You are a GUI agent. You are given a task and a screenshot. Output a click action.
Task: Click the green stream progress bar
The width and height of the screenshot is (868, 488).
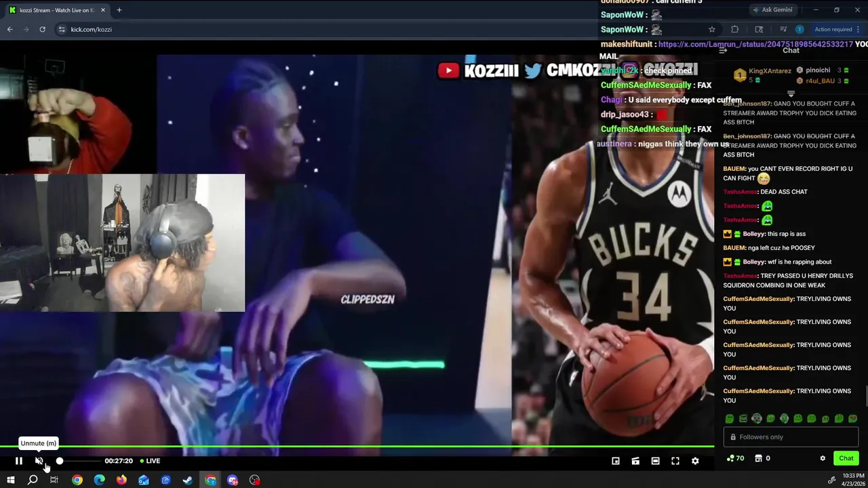[357, 446]
